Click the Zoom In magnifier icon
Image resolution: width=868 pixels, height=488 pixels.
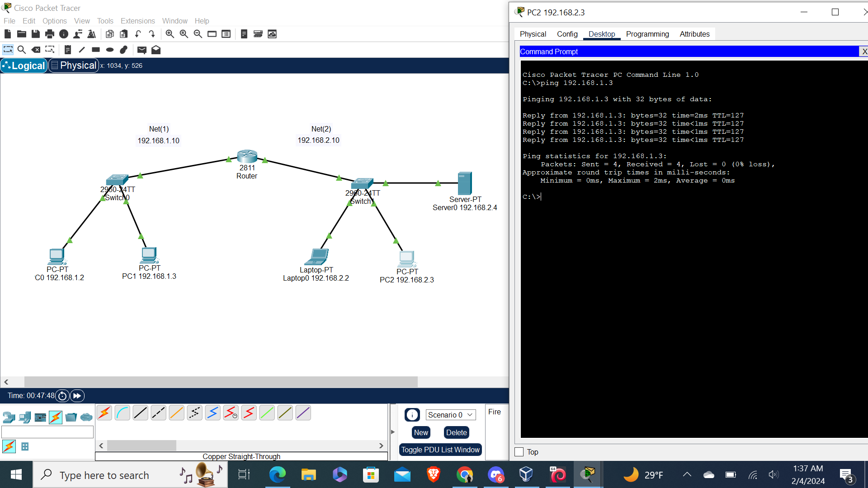pyautogui.click(x=170, y=34)
